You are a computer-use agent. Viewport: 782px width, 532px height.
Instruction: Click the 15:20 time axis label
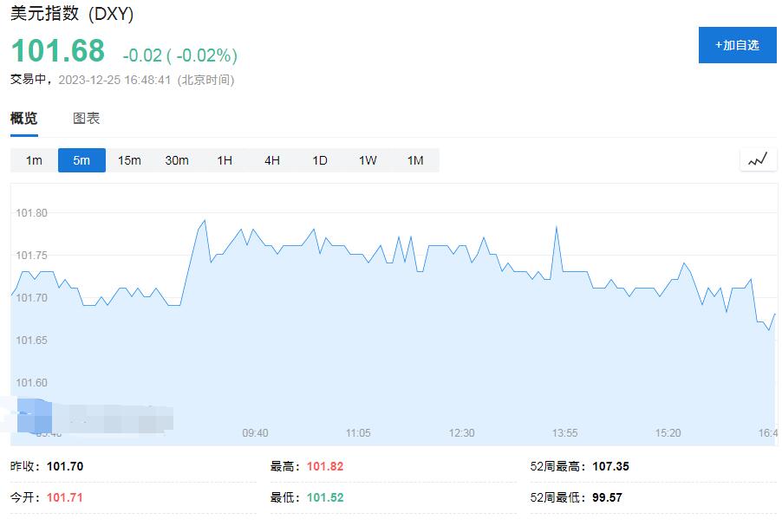(668, 432)
